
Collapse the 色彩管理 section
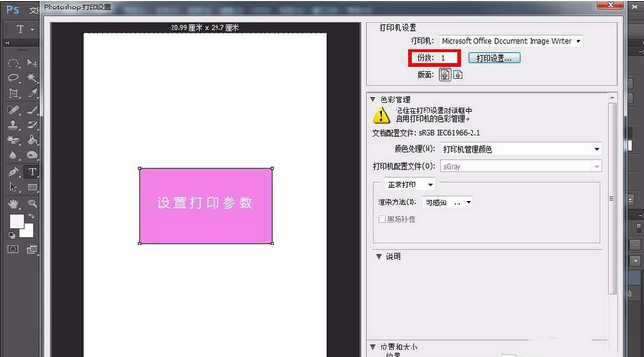click(373, 99)
